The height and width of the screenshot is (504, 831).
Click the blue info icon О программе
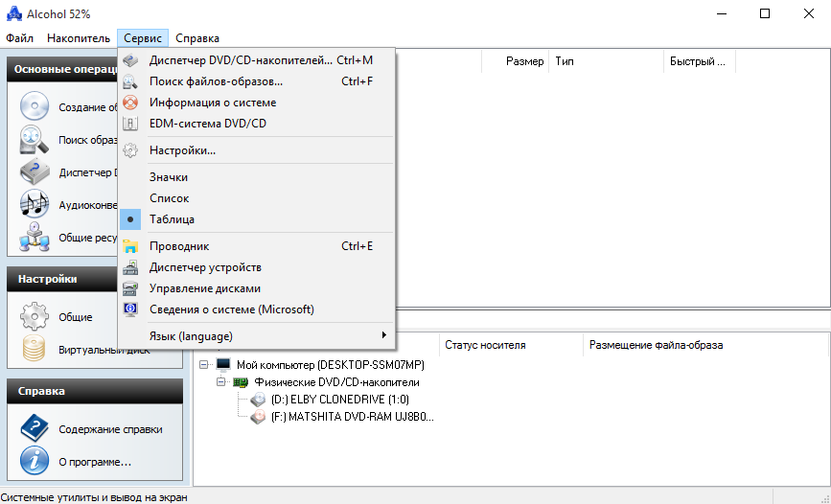35,461
